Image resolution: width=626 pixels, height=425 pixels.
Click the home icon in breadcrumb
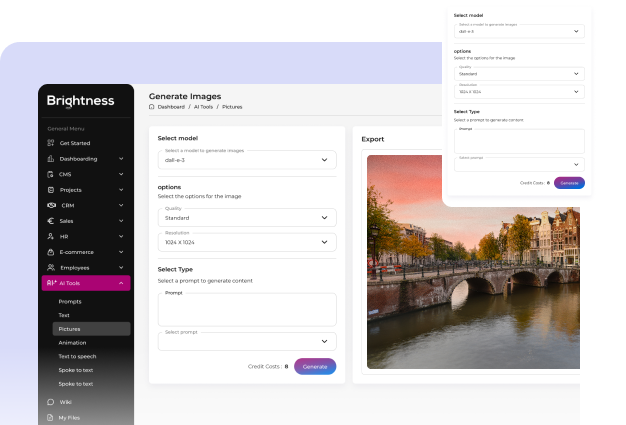coord(152,106)
